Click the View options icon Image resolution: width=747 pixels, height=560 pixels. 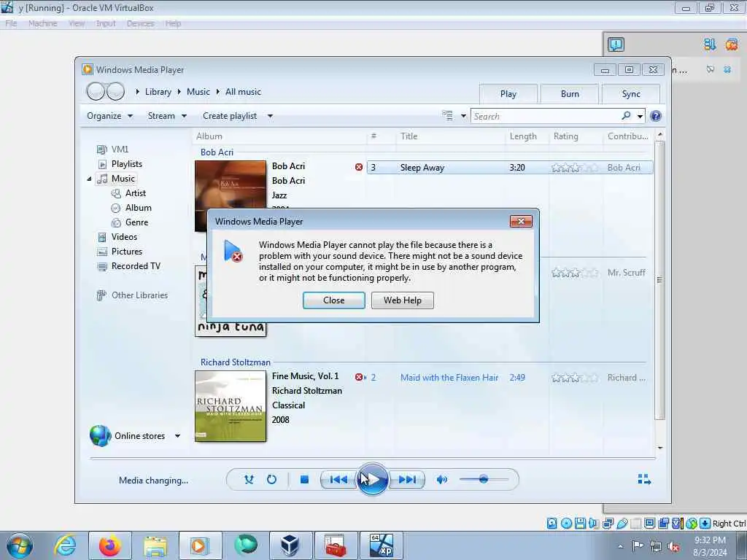point(447,116)
